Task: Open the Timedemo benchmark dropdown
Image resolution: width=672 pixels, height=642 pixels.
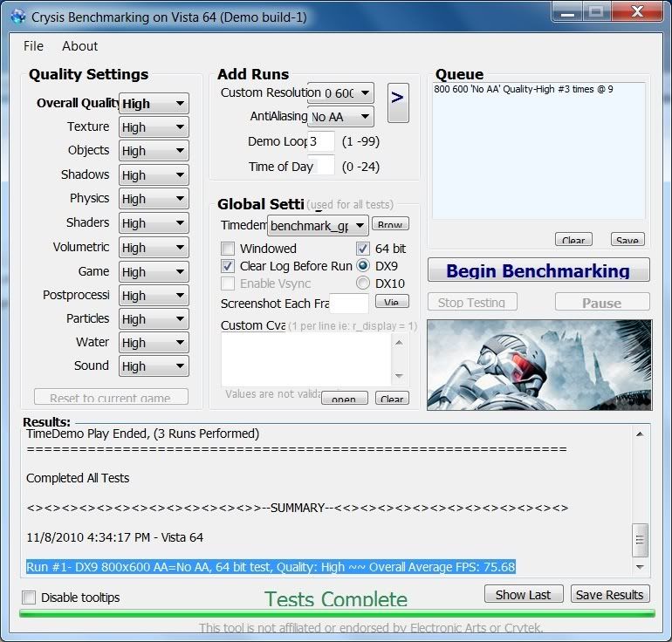Action: (x=318, y=225)
